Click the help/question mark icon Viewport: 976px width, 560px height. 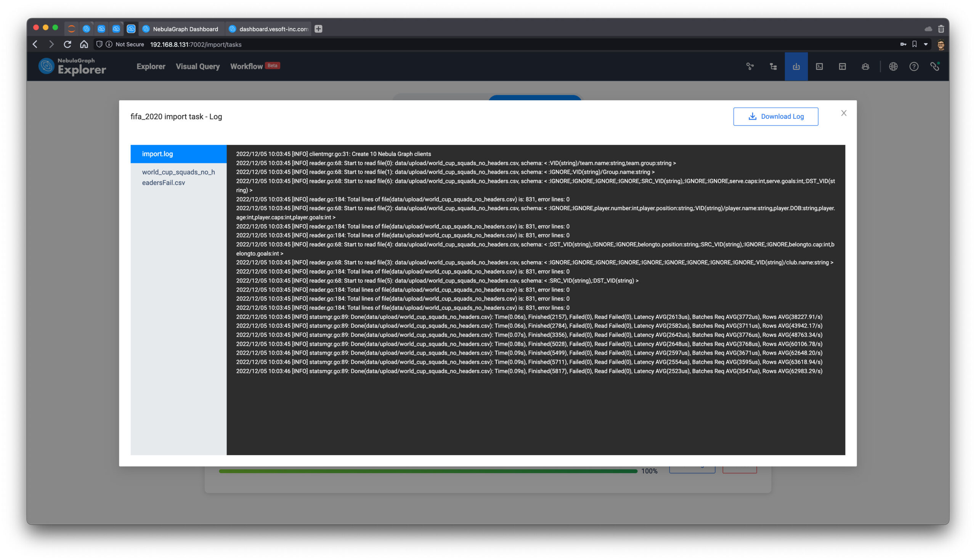(913, 66)
